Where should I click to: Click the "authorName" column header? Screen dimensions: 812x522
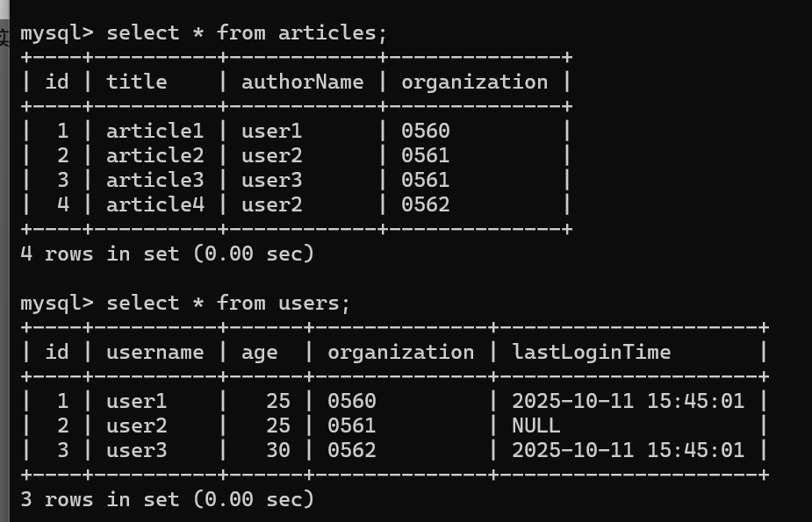point(302,82)
